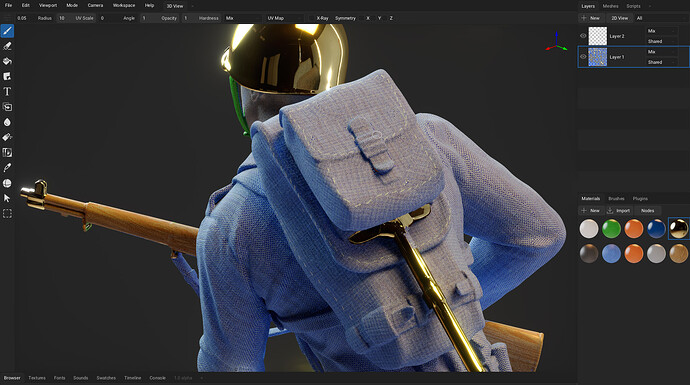Open the Workspace menu
Image resolution: width=690 pixels, height=385 pixels.
click(x=124, y=5)
